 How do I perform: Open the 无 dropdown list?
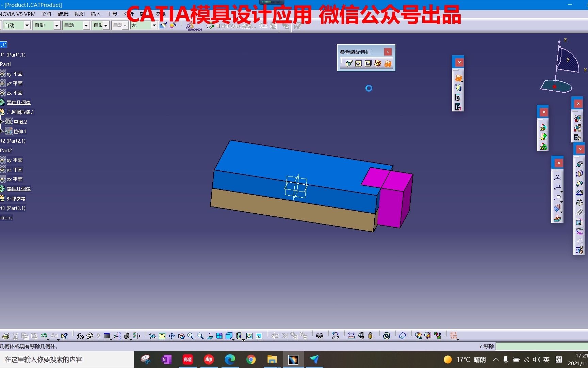154,26
